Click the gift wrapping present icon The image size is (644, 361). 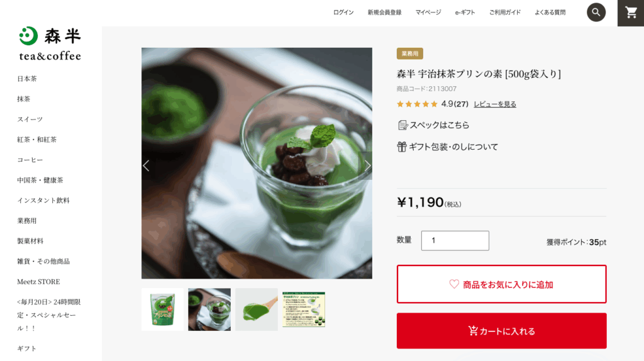pos(402,147)
